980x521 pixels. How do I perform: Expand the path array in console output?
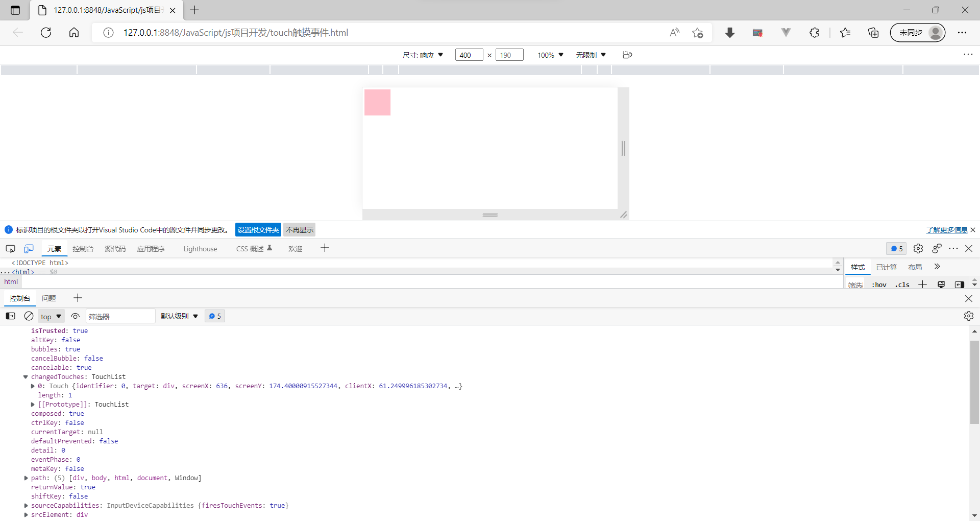(26, 478)
